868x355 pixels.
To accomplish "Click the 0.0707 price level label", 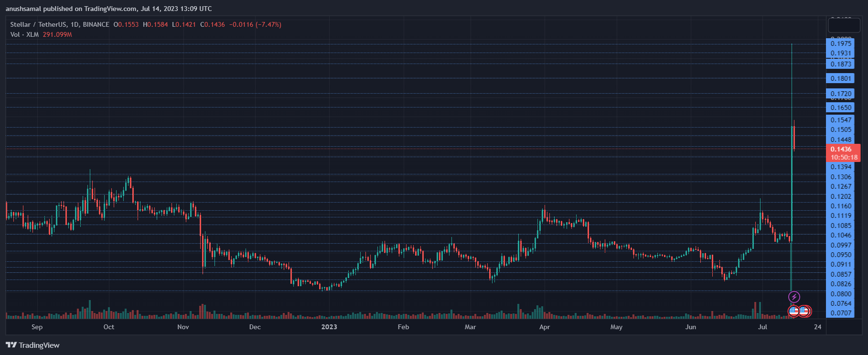I will [841, 313].
